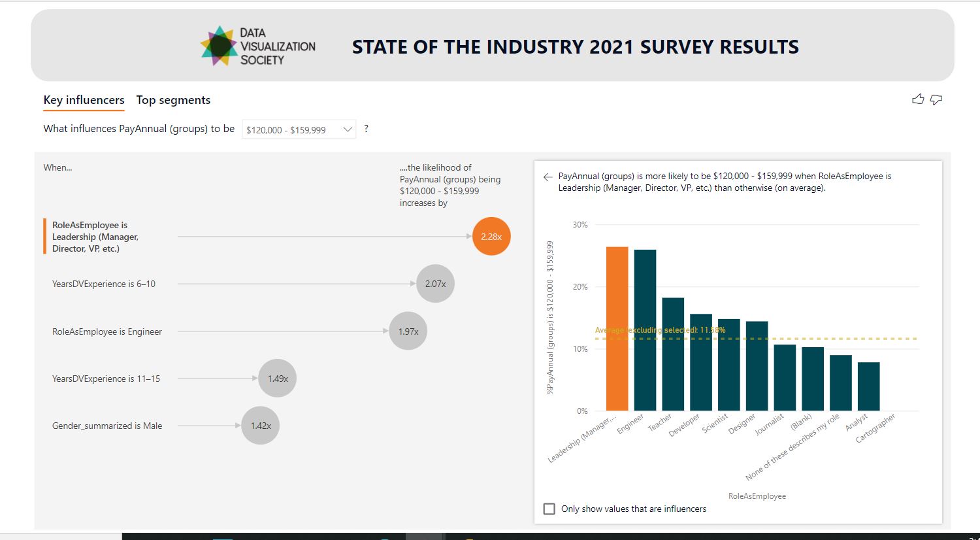Click the Analyst bar in the chart

[x=868, y=386]
